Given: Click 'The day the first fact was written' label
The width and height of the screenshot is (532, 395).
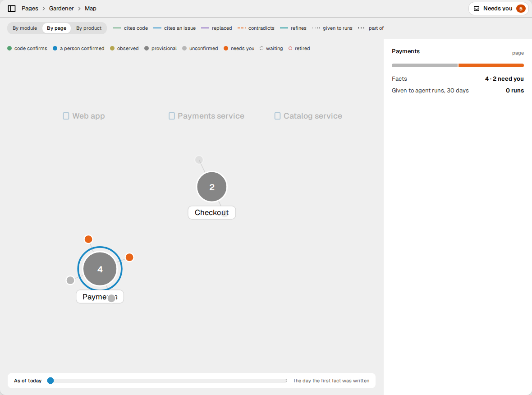Looking at the screenshot, I should click(x=331, y=381).
